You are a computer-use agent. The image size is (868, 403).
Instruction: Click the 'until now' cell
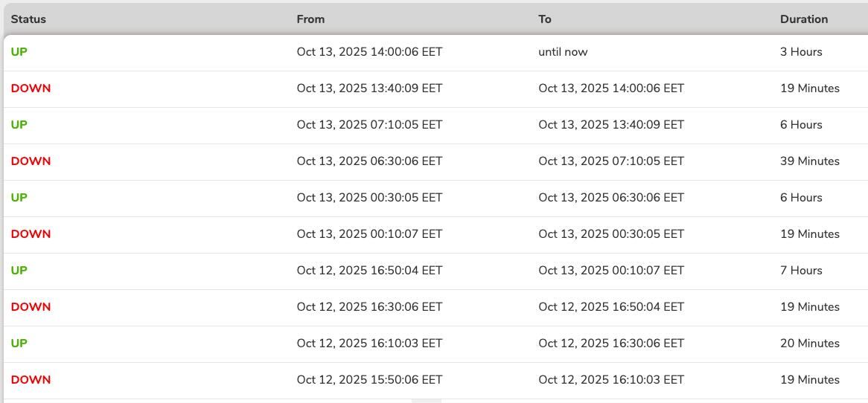click(x=563, y=52)
